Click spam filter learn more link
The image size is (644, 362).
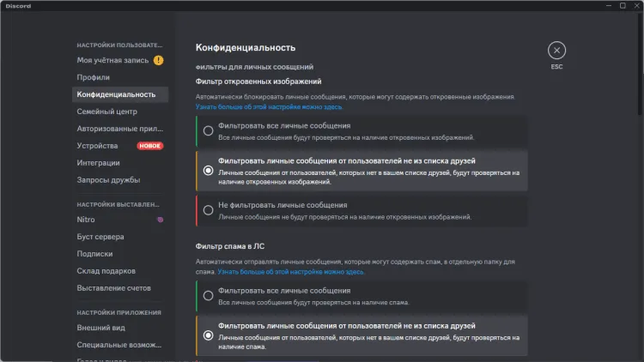click(290, 271)
